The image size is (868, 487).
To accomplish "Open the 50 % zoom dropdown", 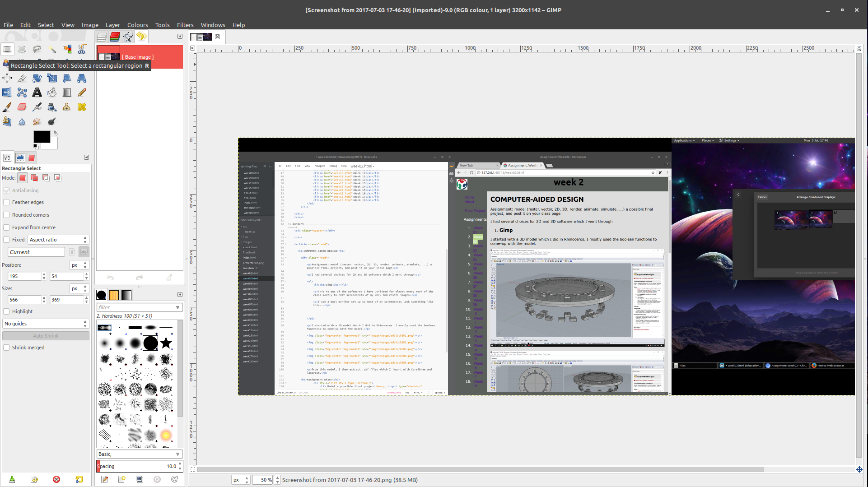I will point(277,480).
